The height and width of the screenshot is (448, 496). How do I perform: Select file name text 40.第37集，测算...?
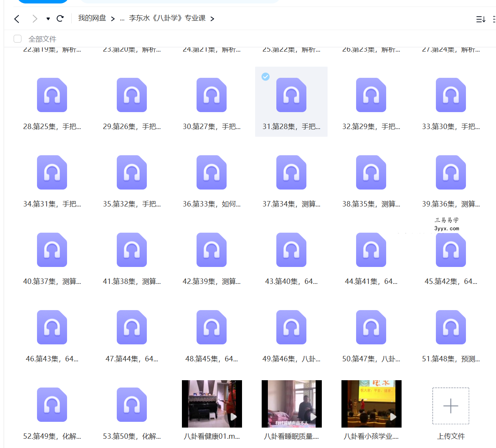[x=52, y=282]
